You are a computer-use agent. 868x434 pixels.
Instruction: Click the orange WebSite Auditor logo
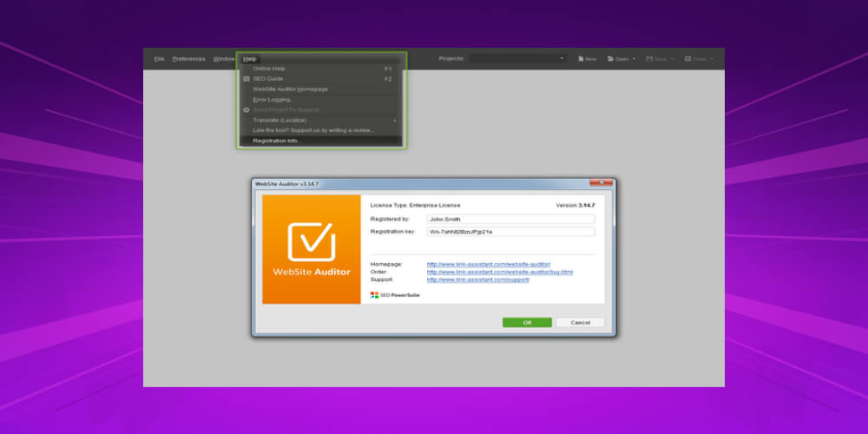(311, 249)
